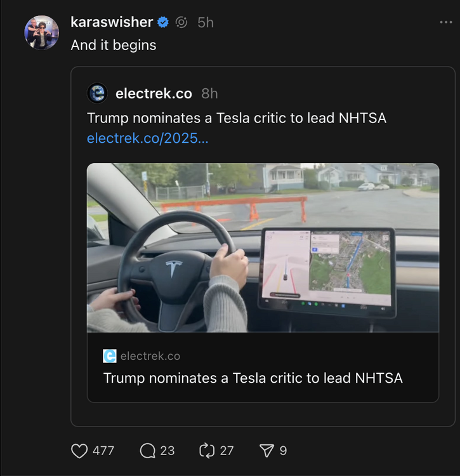Viewport: 460px width, 476px height.
Task: Click the small electrek.co favicon in link card
Action: tap(110, 356)
